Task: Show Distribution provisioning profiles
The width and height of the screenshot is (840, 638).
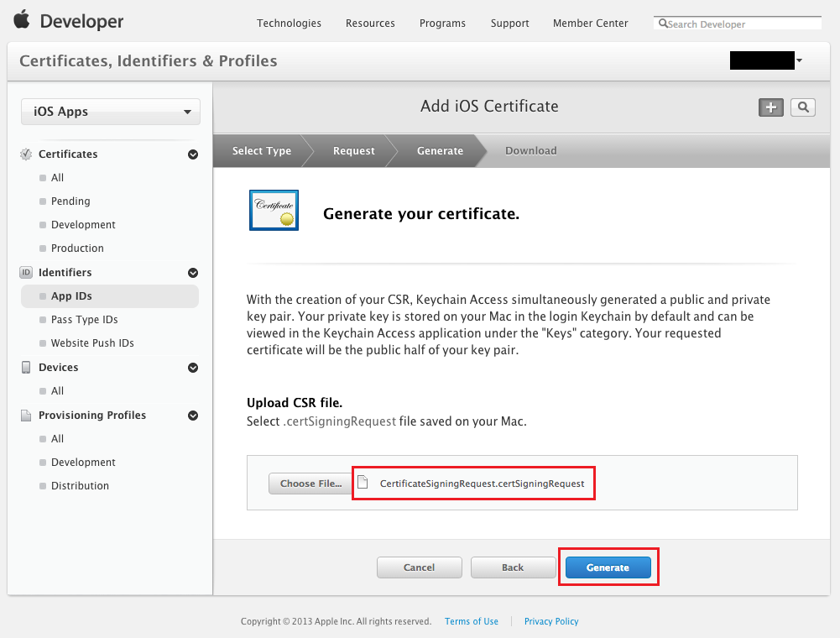Action: click(x=80, y=486)
